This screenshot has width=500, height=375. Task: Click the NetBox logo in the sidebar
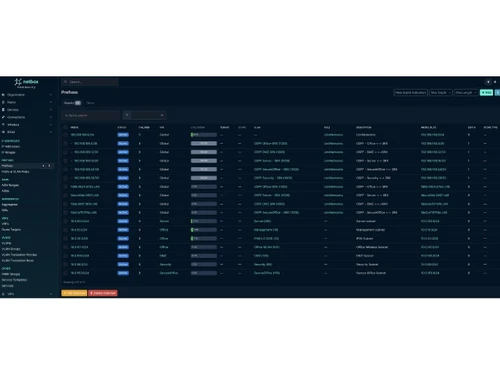coord(26,83)
